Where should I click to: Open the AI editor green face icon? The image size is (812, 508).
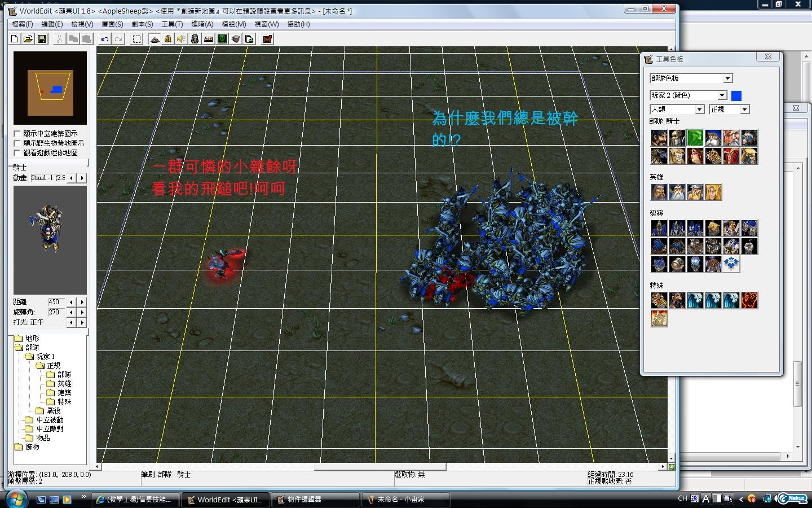[222, 39]
